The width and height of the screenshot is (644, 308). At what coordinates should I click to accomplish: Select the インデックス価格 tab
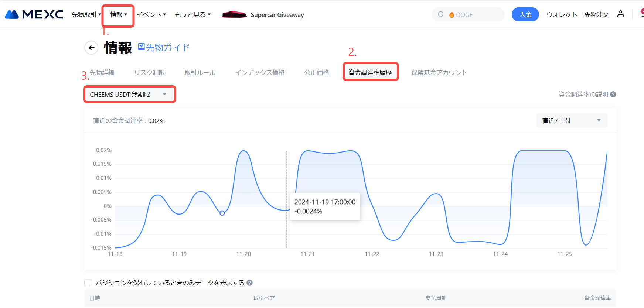260,73
